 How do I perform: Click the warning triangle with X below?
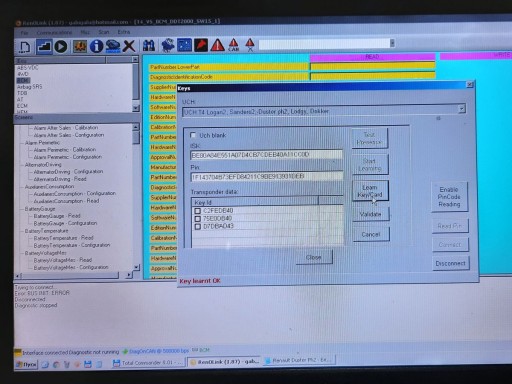tap(250, 45)
